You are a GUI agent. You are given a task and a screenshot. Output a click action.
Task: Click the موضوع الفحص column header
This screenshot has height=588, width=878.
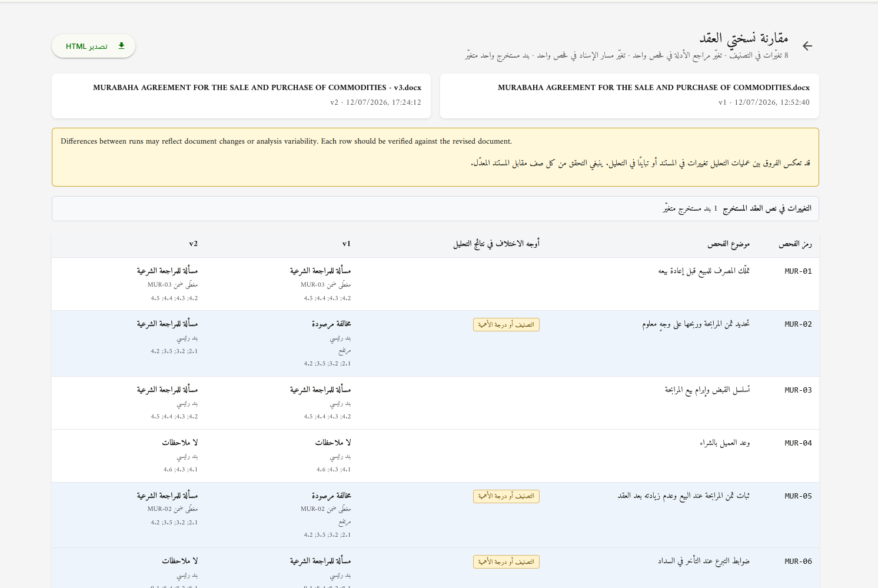tap(729, 244)
